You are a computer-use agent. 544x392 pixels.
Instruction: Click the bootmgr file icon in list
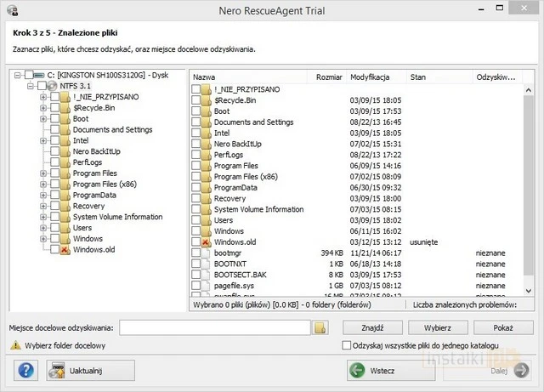click(206, 253)
